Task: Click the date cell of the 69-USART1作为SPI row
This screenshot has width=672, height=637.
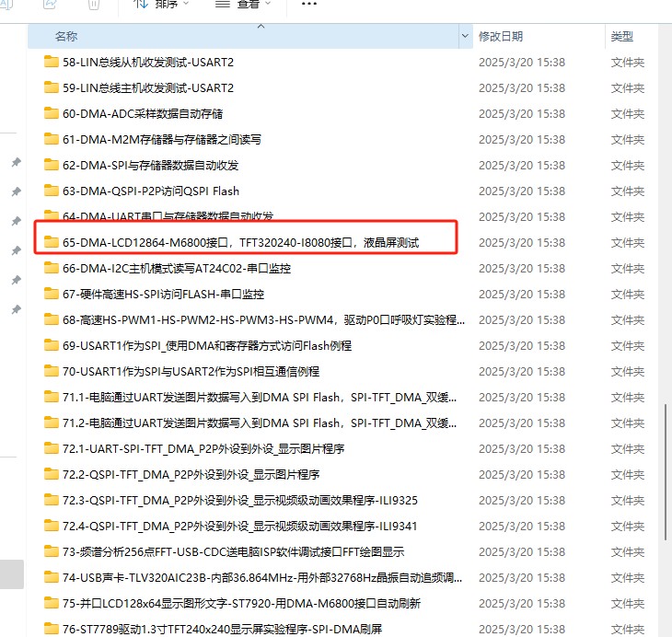Action: [x=522, y=345]
